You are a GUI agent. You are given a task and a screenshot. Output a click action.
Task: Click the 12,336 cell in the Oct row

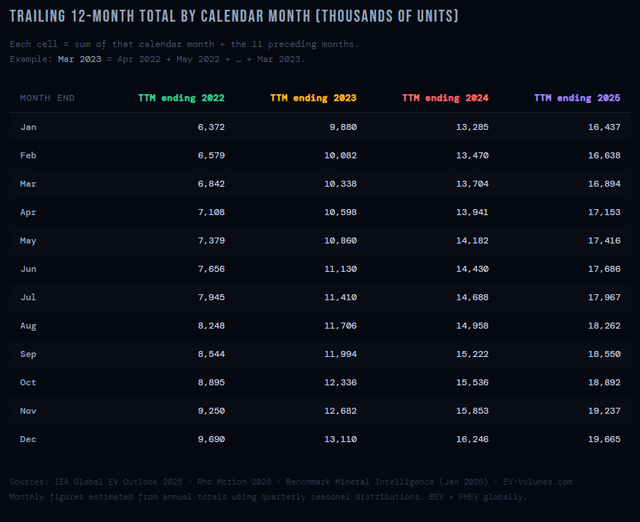[x=338, y=382]
